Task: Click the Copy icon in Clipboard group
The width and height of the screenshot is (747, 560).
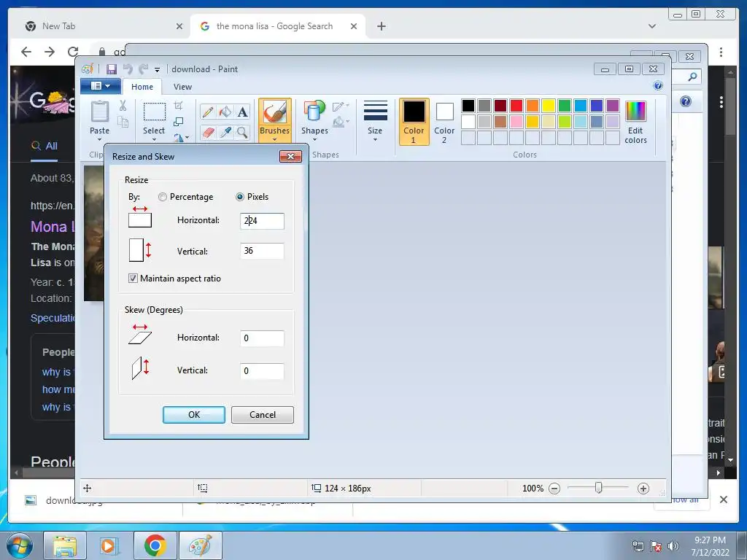Action: 123,122
